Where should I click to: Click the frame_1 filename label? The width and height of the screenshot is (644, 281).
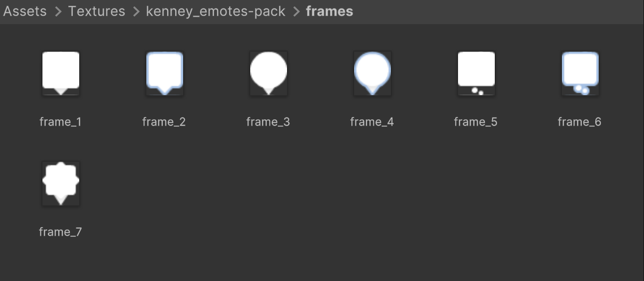tap(61, 122)
